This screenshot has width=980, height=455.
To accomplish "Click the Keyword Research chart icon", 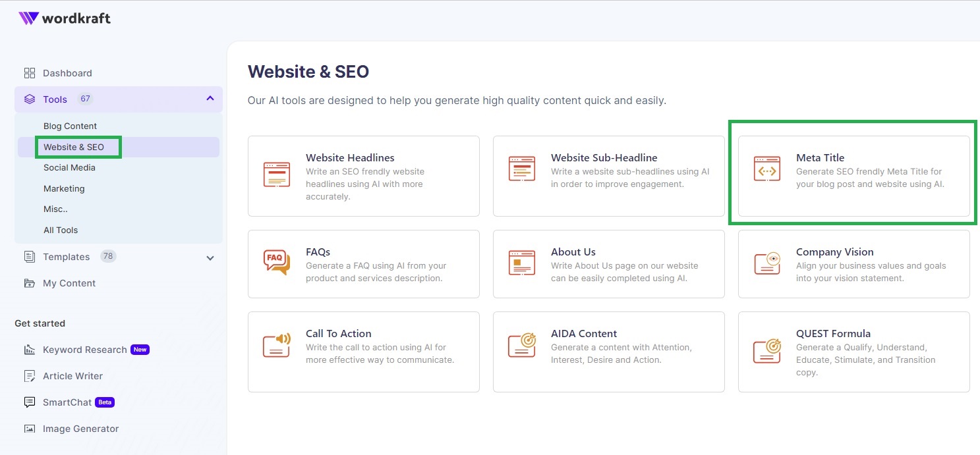I will pos(30,350).
